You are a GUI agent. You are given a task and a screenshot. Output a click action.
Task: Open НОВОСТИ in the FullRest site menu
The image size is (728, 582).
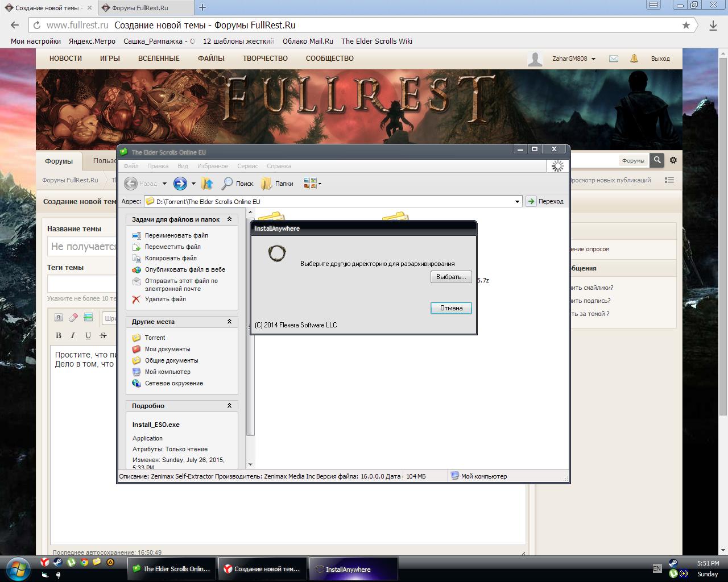point(65,59)
